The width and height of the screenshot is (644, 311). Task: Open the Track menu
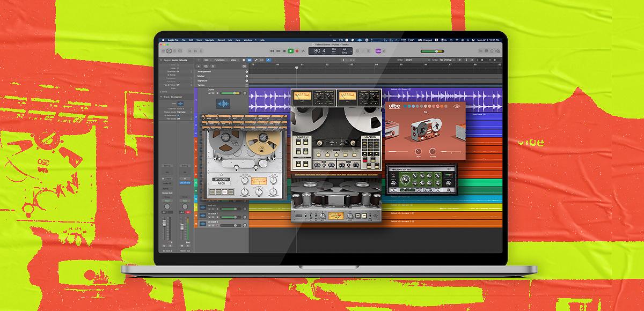point(199,40)
